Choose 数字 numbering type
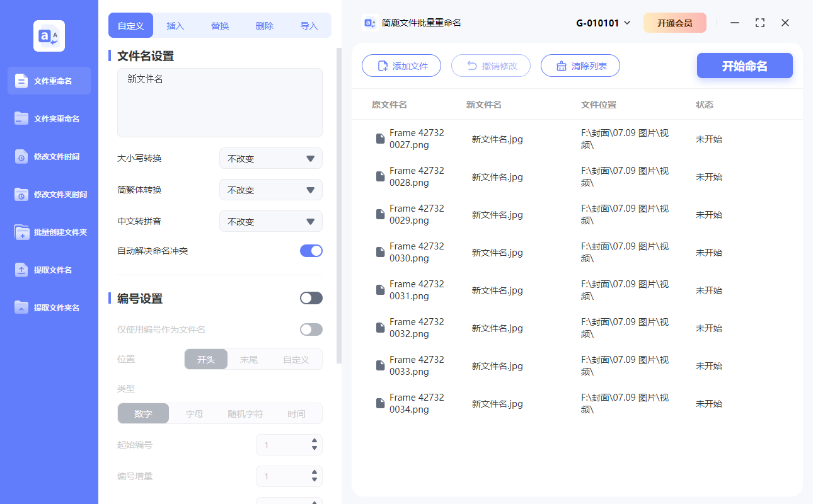Viewport: 813px width, 504px height. point(144,413)
